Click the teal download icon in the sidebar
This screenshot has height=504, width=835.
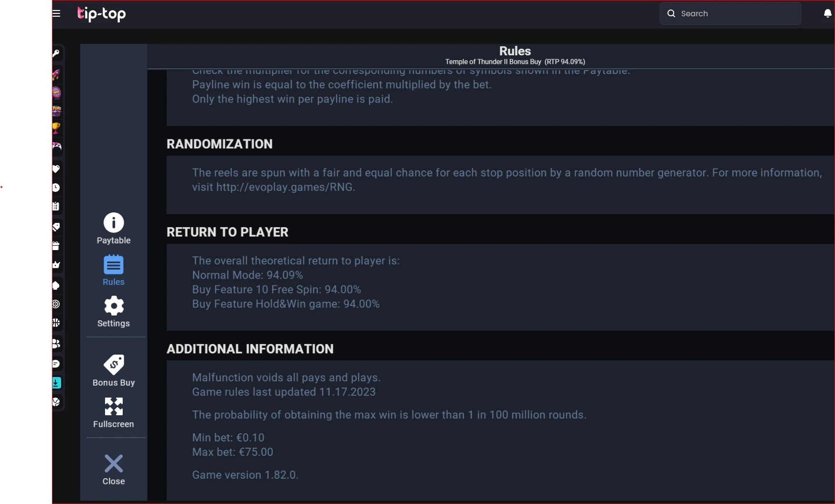point(56,383)
